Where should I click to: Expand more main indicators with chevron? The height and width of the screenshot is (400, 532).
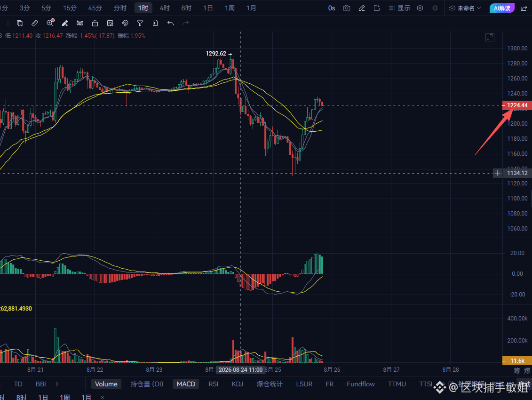[x=57, y=384]
